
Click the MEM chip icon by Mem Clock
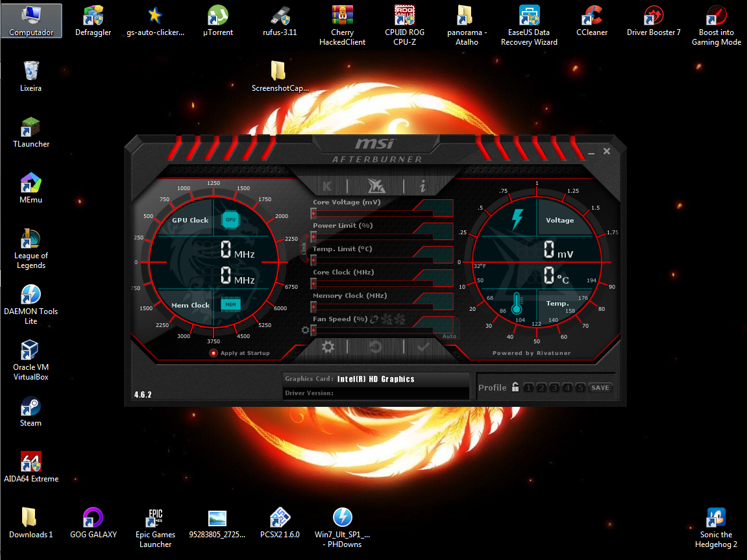coord(230,304)
